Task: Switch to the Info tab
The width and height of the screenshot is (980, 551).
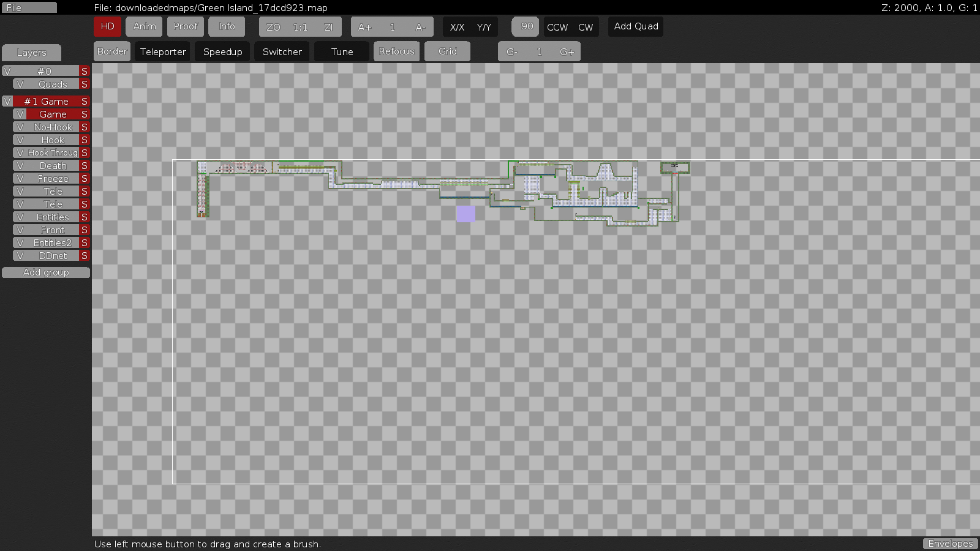Action: coord(227,26)
